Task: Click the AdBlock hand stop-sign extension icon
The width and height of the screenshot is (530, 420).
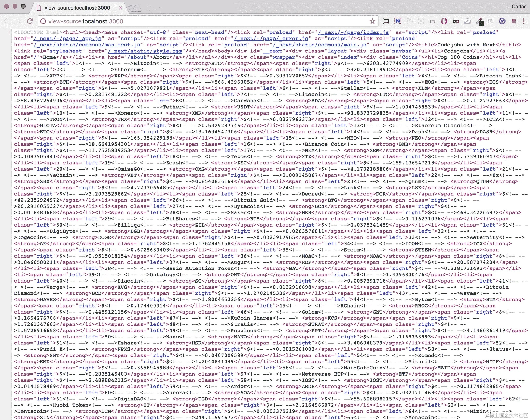Action: coord(444,21)
